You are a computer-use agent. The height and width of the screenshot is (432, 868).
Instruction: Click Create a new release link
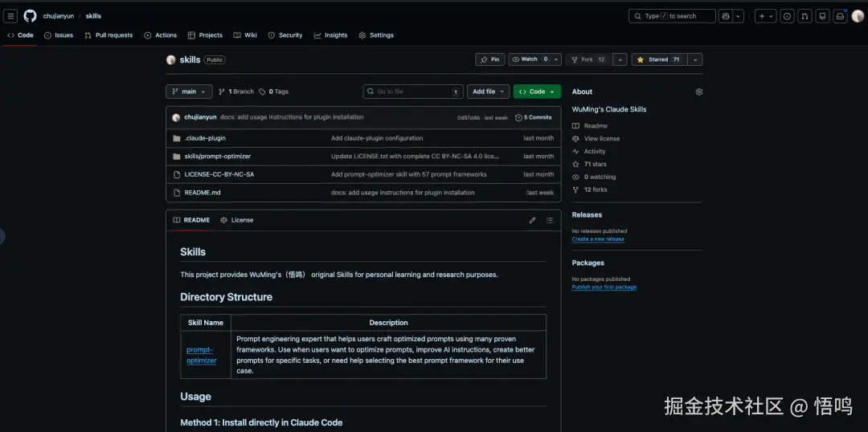pos(598,239)
